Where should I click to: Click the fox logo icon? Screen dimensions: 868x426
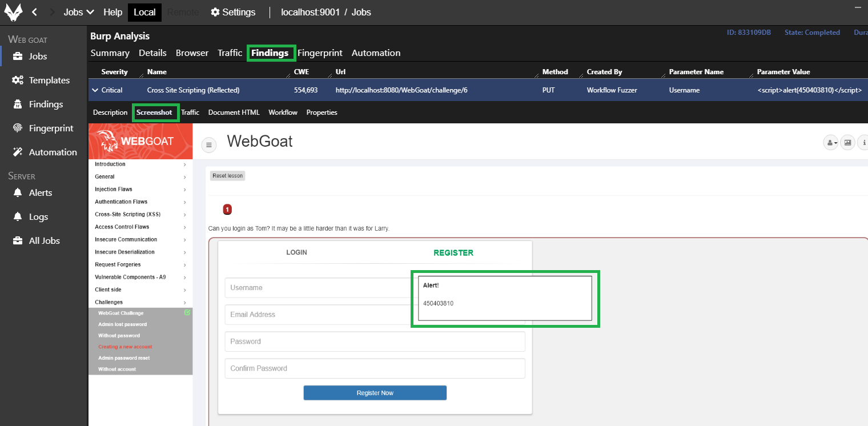13,12
